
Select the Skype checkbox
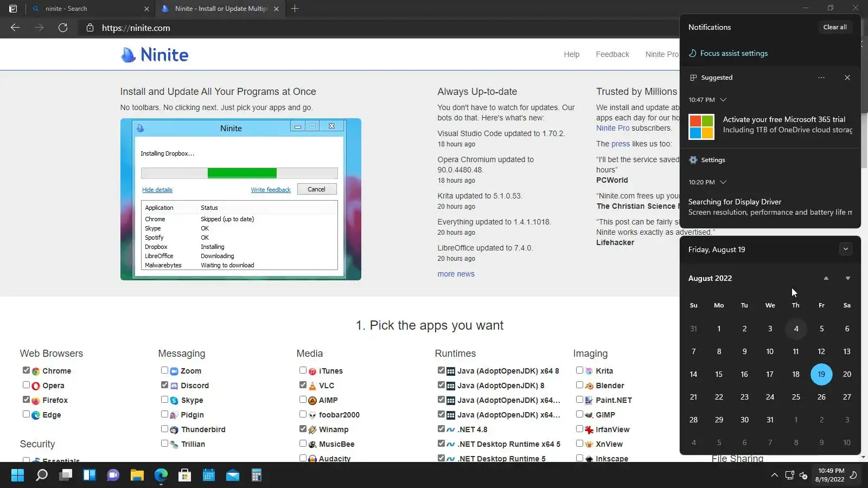[164, 400]
